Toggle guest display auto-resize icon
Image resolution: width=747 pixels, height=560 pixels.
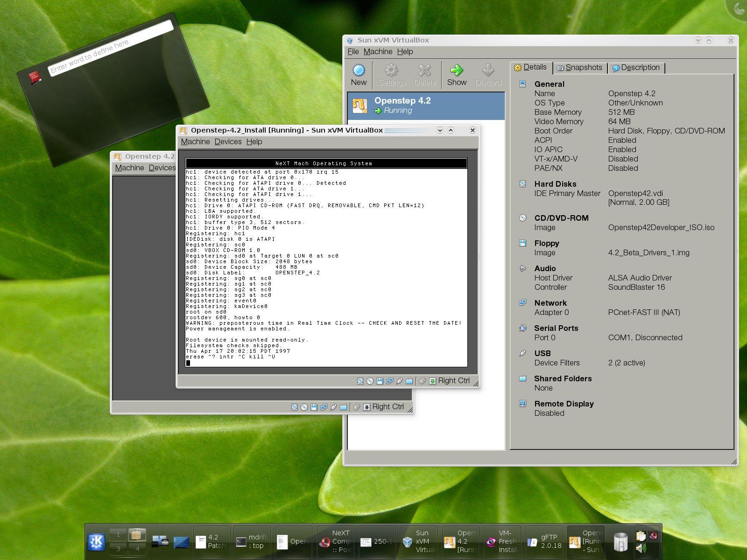pyautogui.click(x=433, y=381)
